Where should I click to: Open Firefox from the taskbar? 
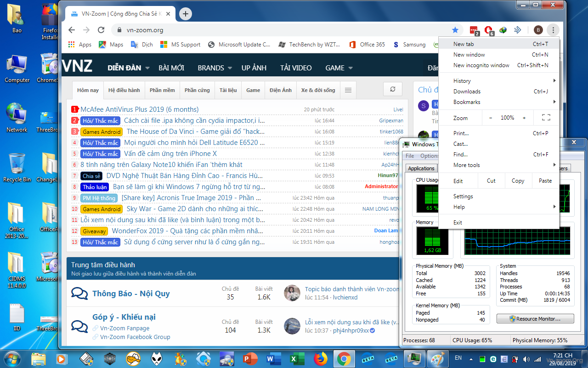point(320,358)
